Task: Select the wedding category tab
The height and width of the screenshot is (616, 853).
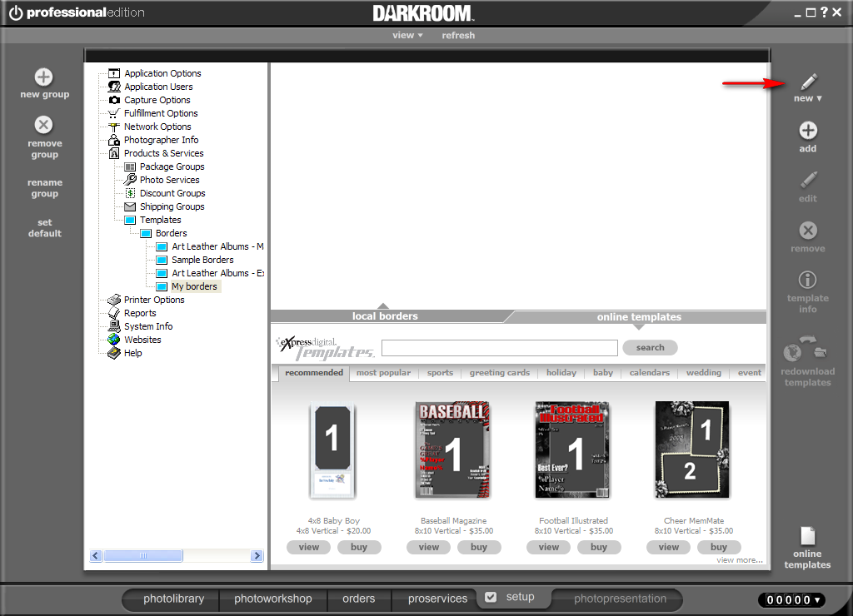Action: pos(703,372)
